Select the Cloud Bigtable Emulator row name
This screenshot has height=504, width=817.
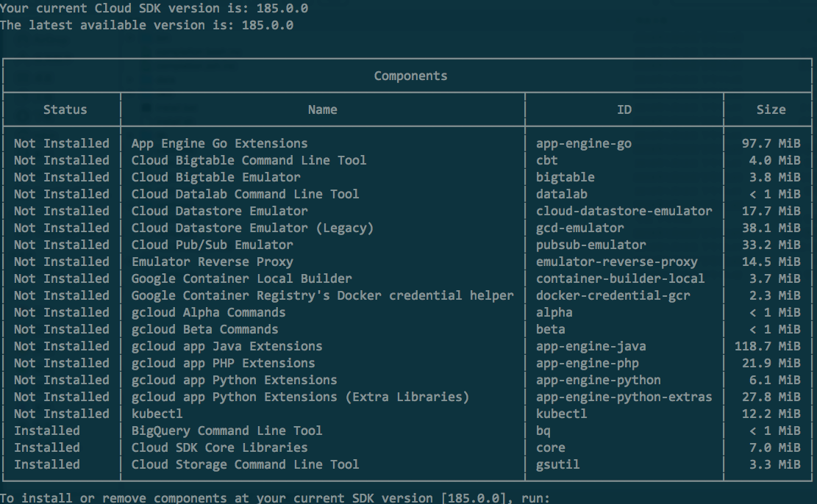(215, 177)
